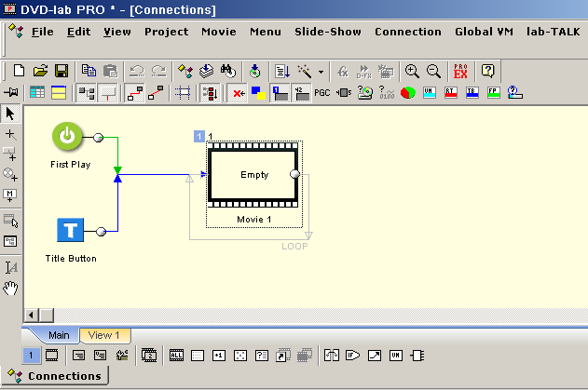Click the M add tool in the left toolbar
The width and height of the screenshot is (588, 390).
click(x=10, y=195)
